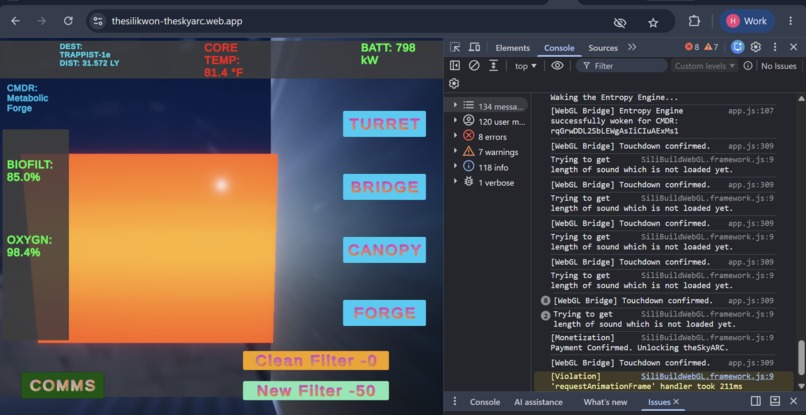Open framework.js:9 link beside the [Monetization] message
The height and width of the screenshot is (415, 806).
click(707, 338)
